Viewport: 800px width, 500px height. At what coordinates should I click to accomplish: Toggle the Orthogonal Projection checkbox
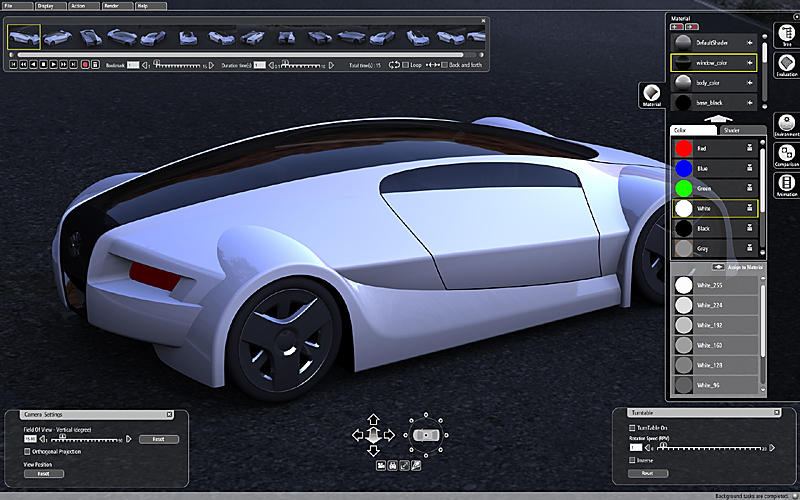click(27, 451)
